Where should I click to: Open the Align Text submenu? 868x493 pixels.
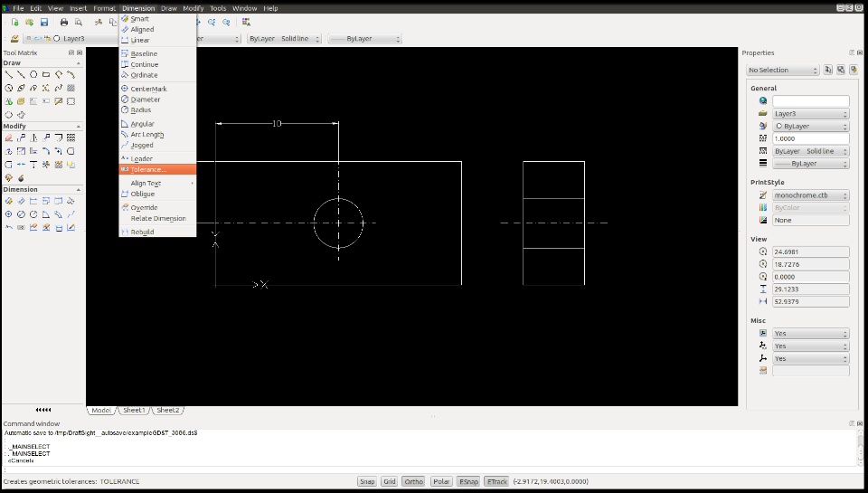pyautogui.click(x=157, y=184)
